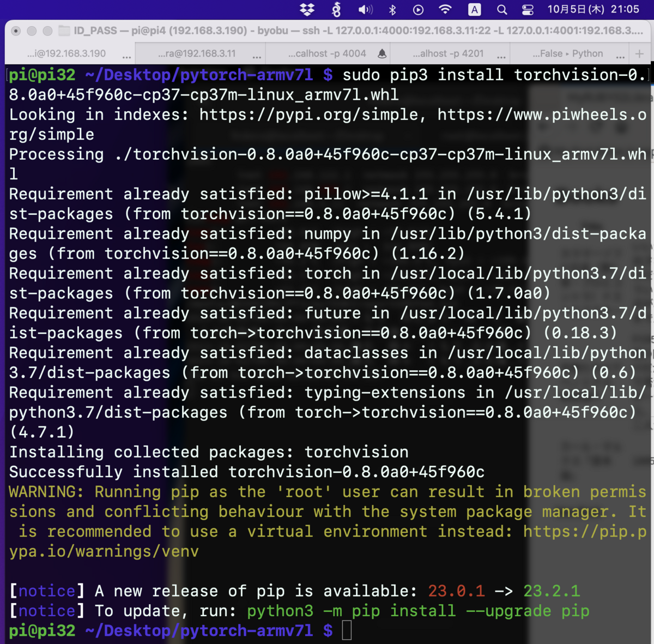The width and height of the screenshot is (654, 644).
Task: Click the serpent app icon in menu bar
Action: tap(337, 9)
